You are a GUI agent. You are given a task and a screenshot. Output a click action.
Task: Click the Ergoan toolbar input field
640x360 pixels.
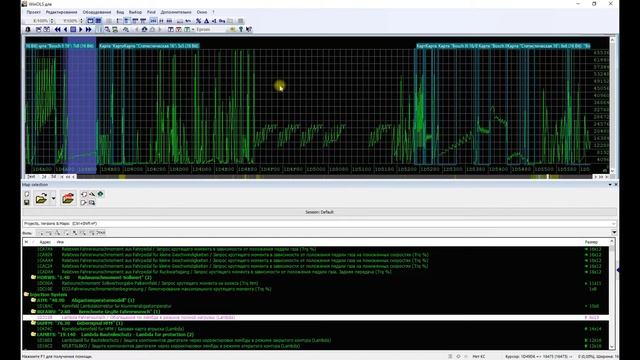[x=211, y=29]
